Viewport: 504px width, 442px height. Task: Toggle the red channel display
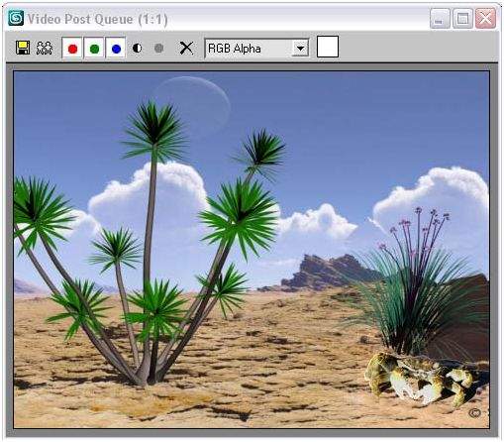72,49
